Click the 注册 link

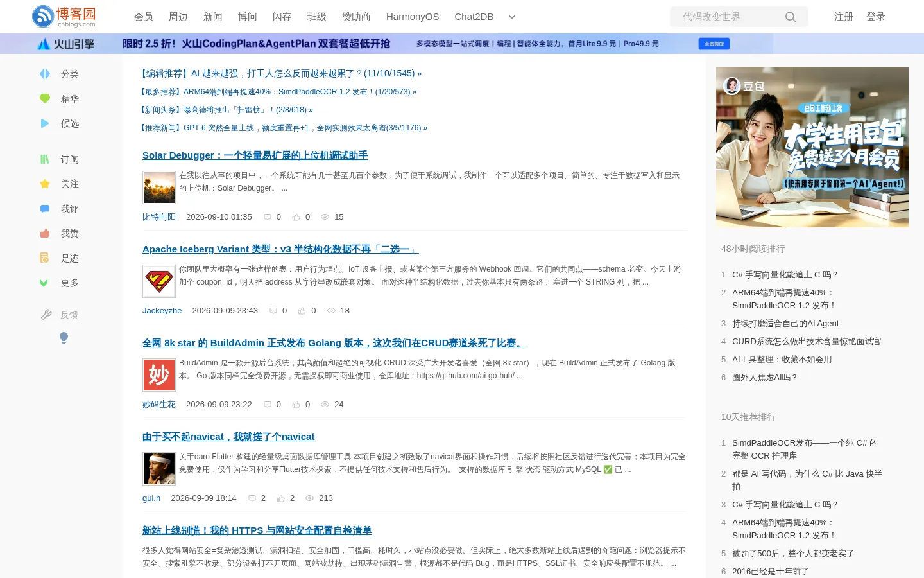pyautogui.click(x=844, y=17)
